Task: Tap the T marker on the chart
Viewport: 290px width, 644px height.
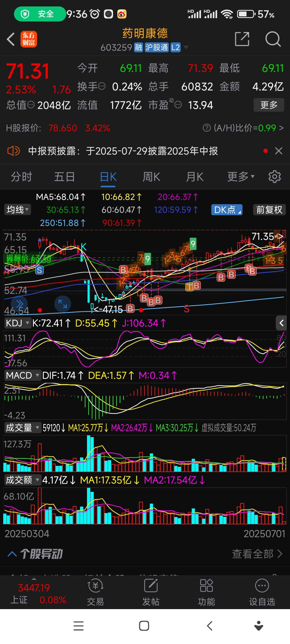Action: point(189,287)
